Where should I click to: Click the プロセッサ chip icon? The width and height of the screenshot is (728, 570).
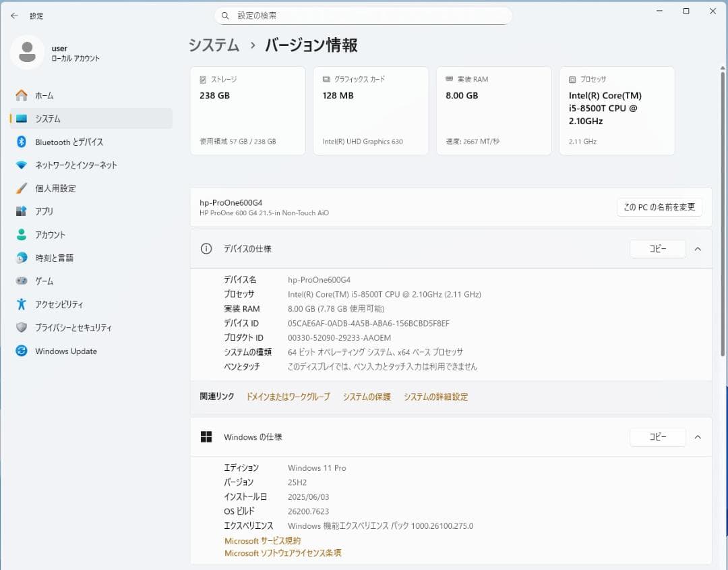click(x=572, y=80)
